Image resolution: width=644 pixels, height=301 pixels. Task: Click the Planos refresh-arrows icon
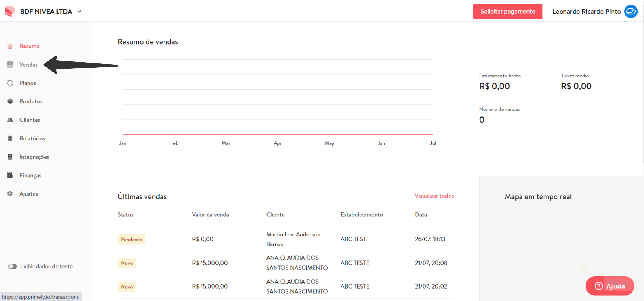click(10, 83)
